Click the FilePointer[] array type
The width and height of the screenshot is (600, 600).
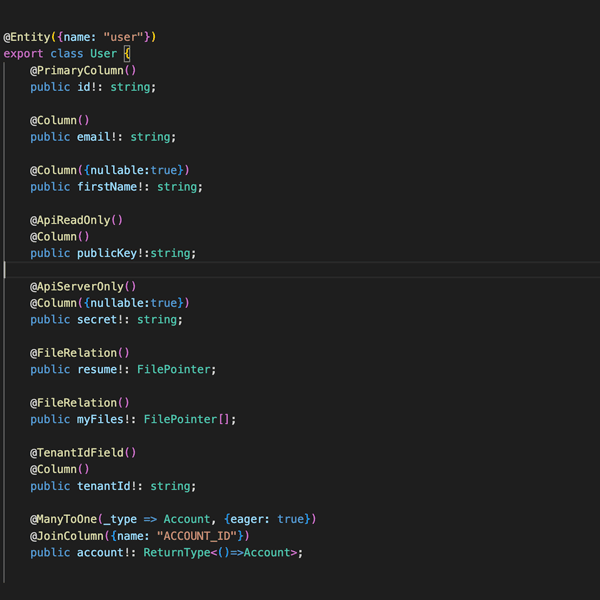coord(189,420)
